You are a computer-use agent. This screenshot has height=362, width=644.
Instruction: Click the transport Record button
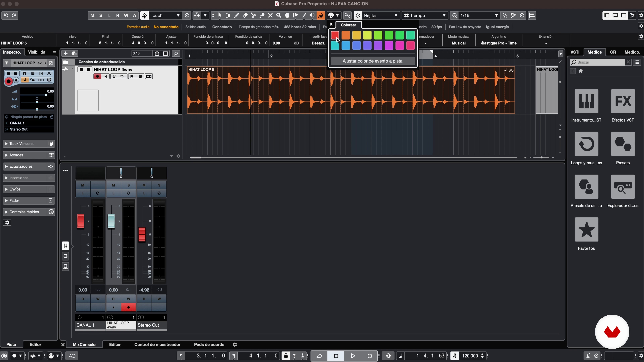370,356
